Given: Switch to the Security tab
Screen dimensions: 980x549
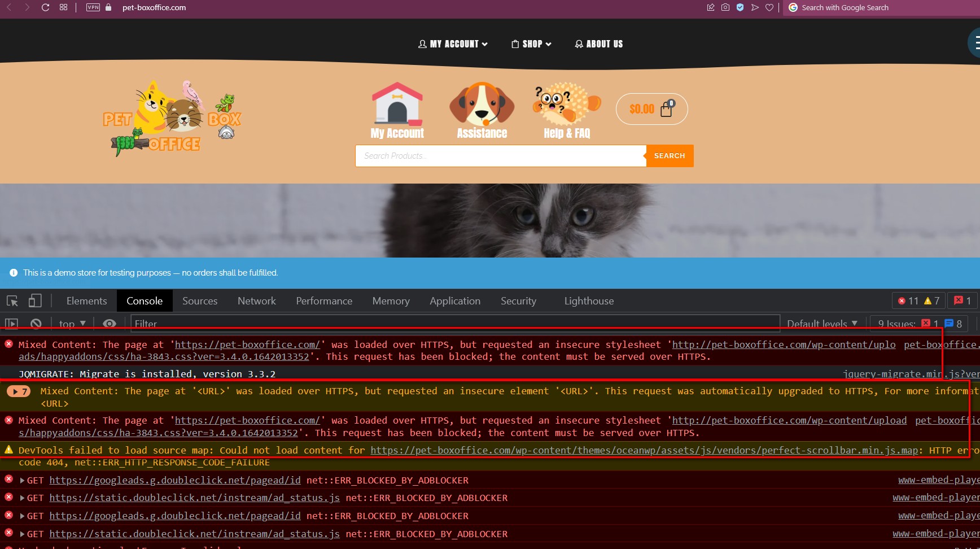Looking at the screenshot, I should (518, 301).
